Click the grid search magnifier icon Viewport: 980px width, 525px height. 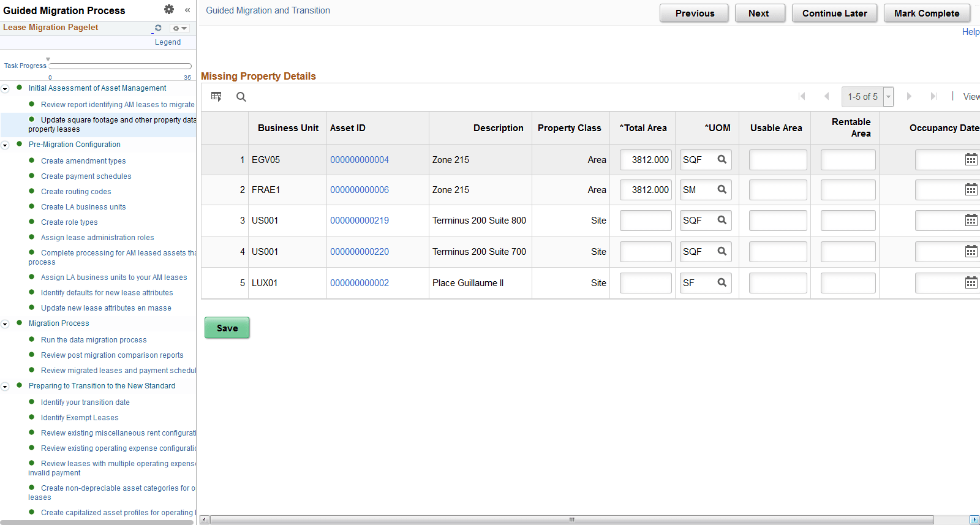(x=241, y=97)
